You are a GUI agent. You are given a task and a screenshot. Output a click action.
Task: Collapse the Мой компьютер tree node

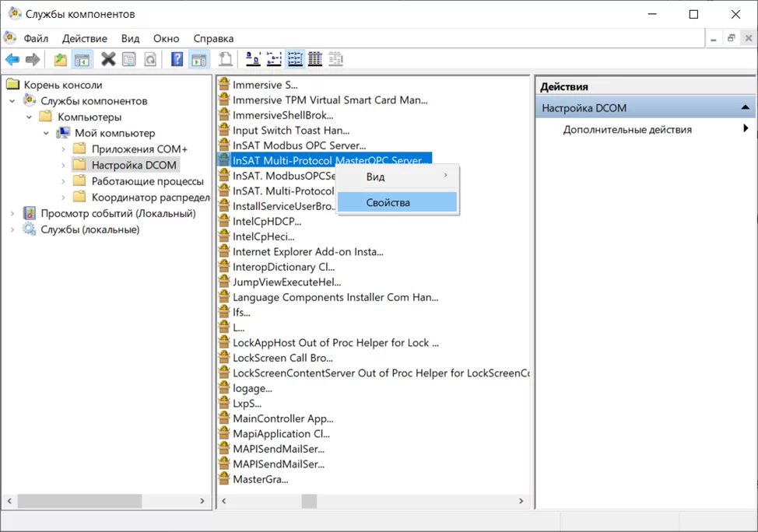[46, 133]
